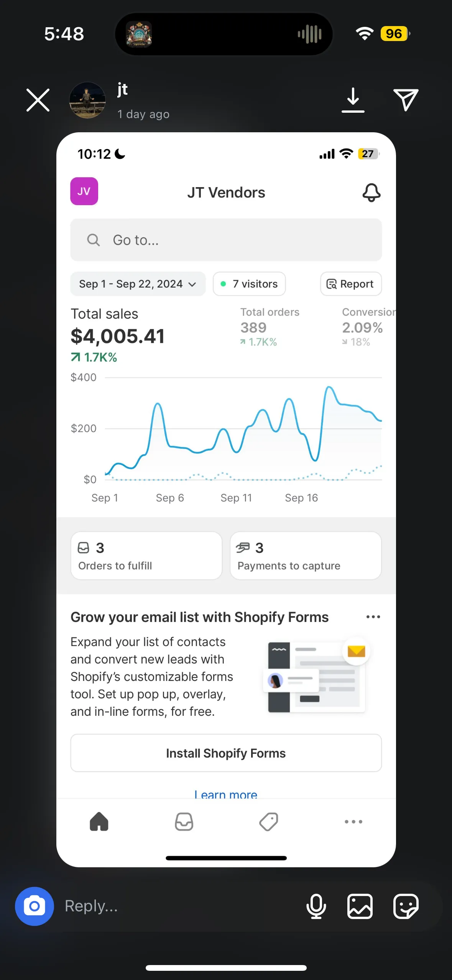This screenshot has height=980, width=452.
Task: Tap the microphone icon to record voice
Action: pos(316,906)
